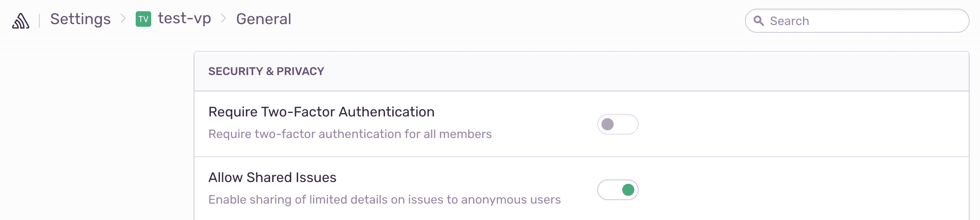This screenshot has width=980, height=220.
Task: Click the chevron after test-vp breadcrumb
Action: 223,19
